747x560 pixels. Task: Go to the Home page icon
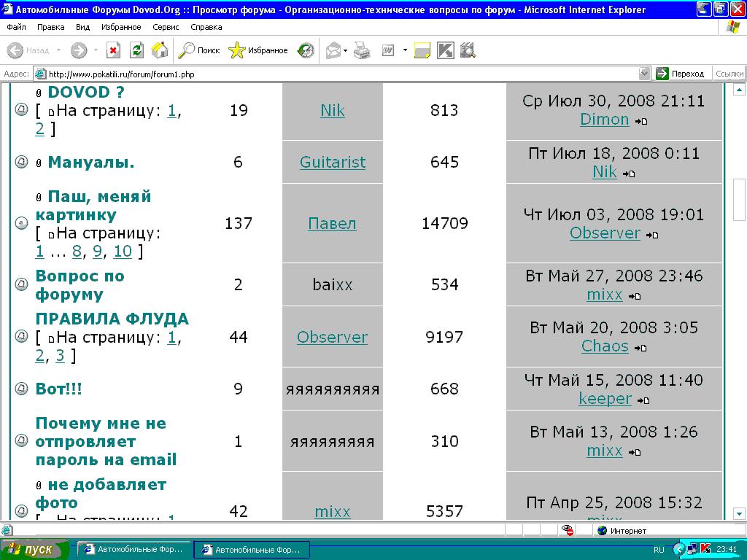(x=160, y=50)
